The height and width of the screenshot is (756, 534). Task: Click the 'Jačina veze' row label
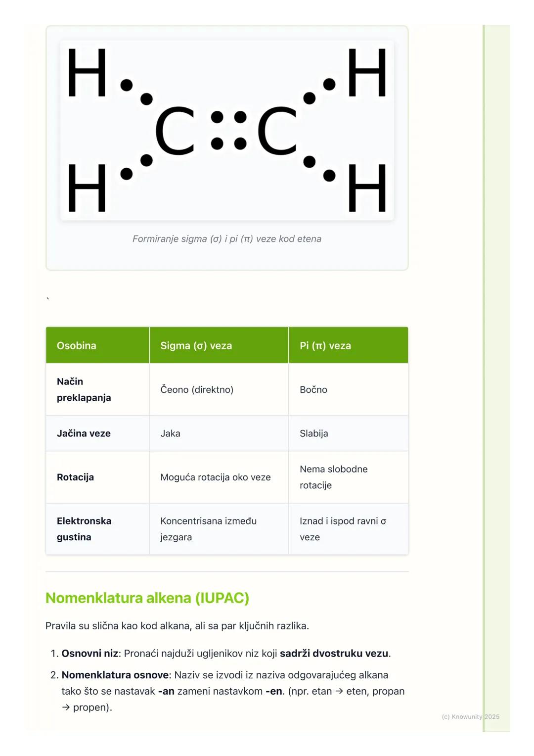[84, 433]
